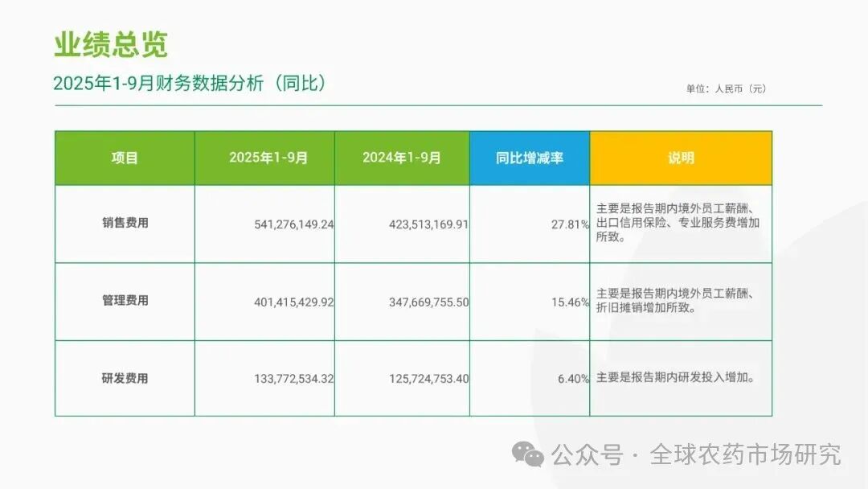868x489 pixels.
Task: Select the 研发费用 row label
Action: pos(125,378)
